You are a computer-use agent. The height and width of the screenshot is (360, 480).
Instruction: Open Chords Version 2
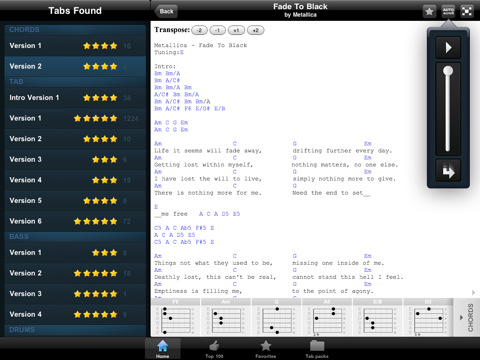click(75, 66)
